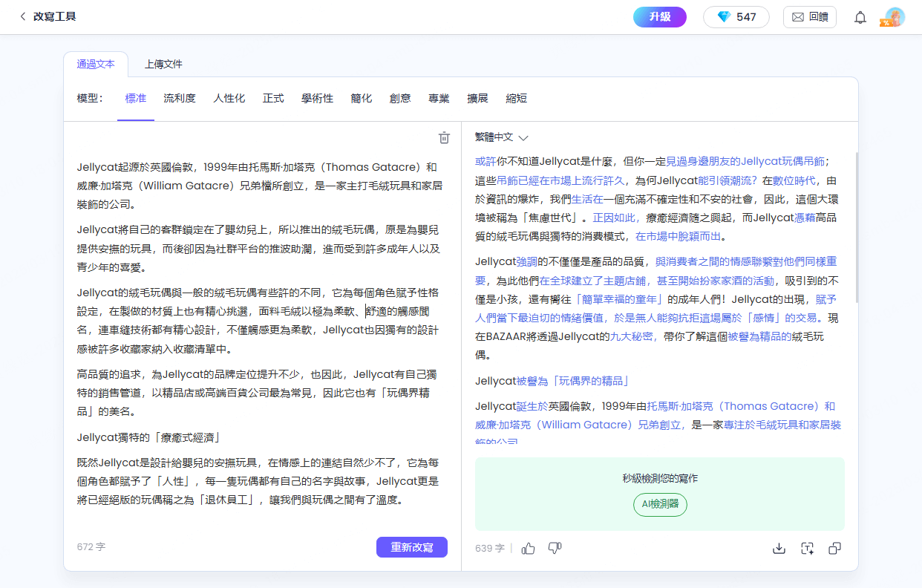This screenshot has width=922, height=588.
Task: Switch to the 通過文本 tab
Action: [96, 64]
